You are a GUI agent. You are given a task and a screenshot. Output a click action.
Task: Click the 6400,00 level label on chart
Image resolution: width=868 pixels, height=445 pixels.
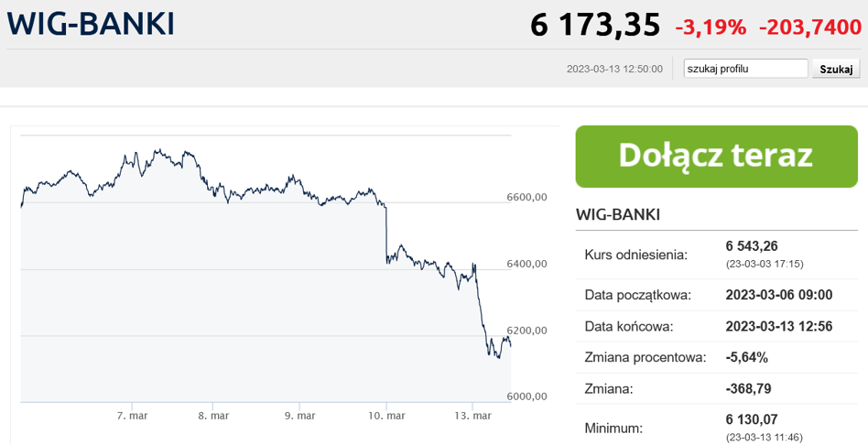point(526,264)
